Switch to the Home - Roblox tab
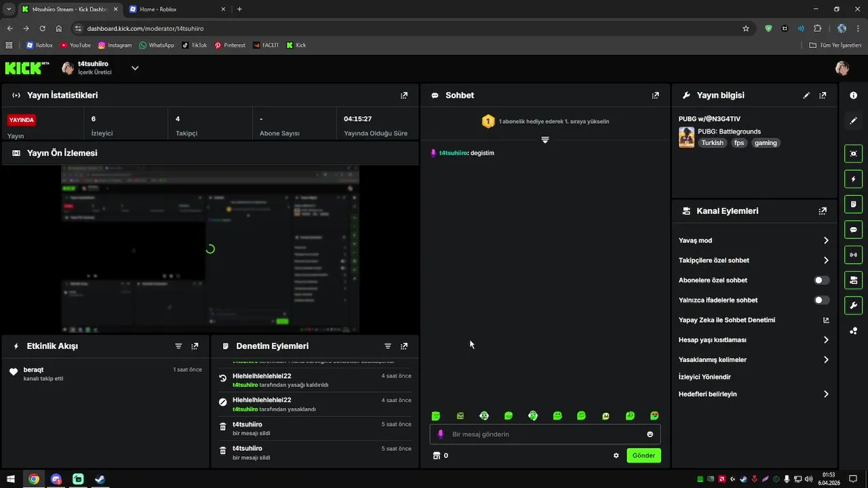Viewport: 868px width, 488px height. point(177,9)
